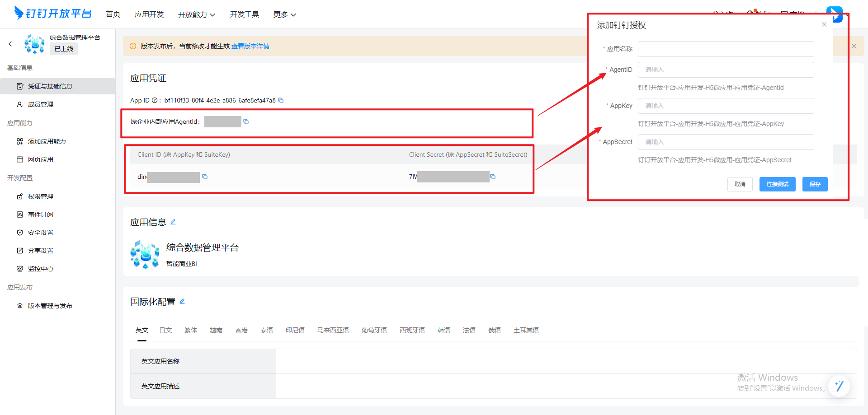868x415 pixels.
Task: Click the 原企业内部应用AgentId label
Action: point(165,121)
